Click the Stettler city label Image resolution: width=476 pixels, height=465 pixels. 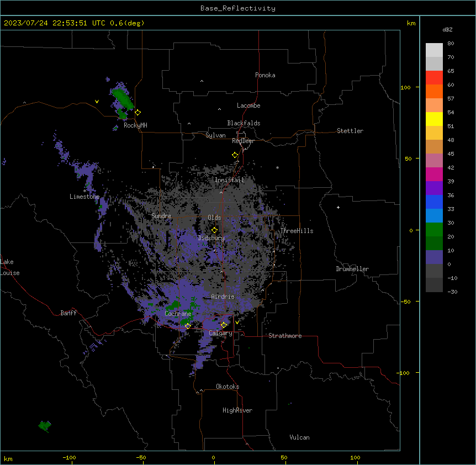tap(350, 131)
